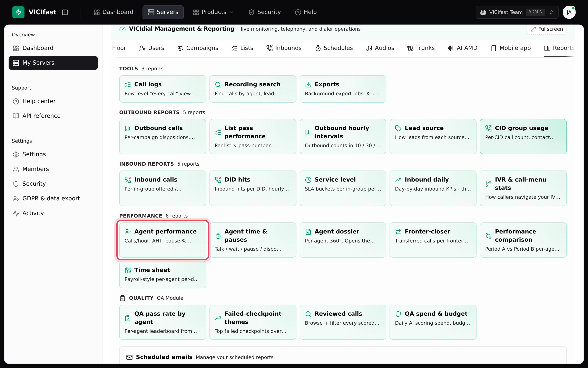Switch to the Users tab
588x368 pixels.
tap(152, 48)
